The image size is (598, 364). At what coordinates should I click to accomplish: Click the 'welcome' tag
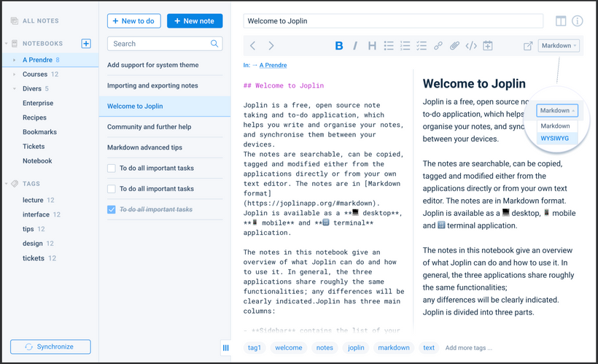coord(289,348)
